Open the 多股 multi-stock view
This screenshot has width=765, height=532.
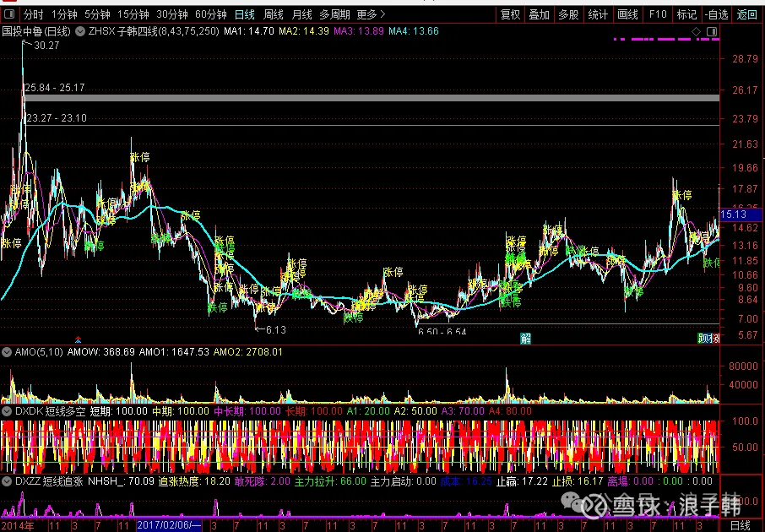568,14
